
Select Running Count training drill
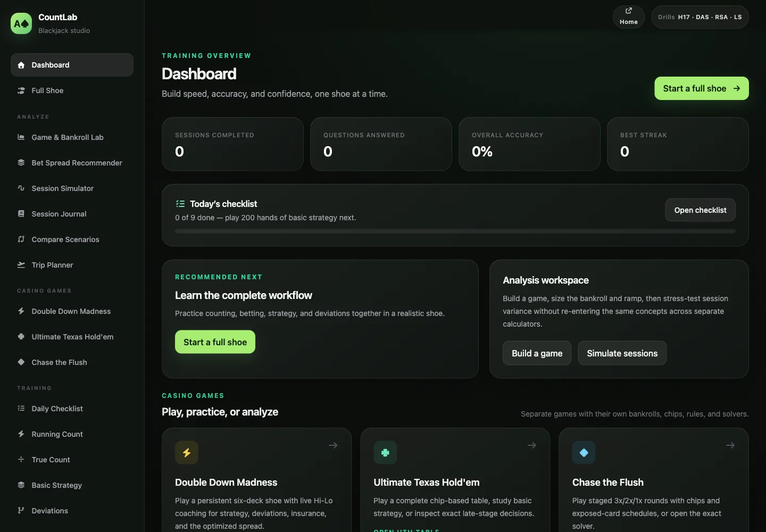pos(72,434)
